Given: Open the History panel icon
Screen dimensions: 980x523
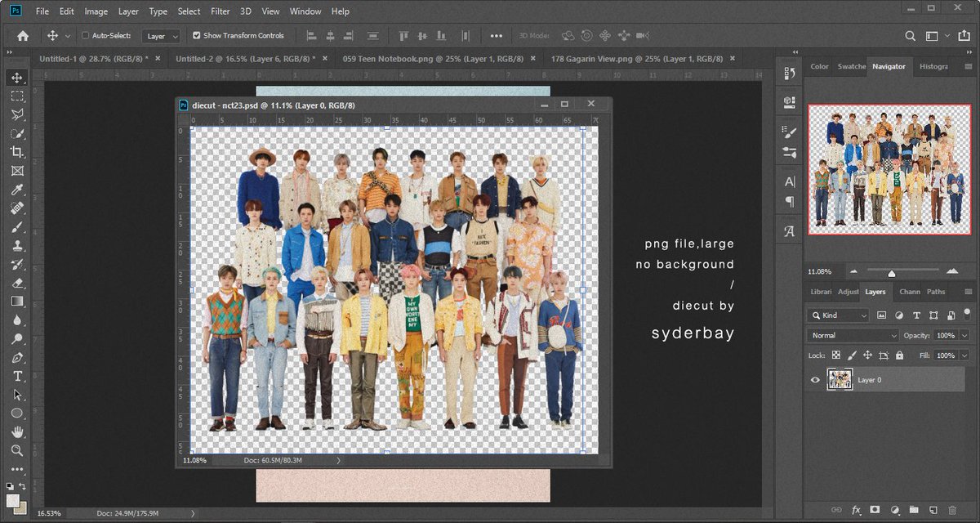Looking at the screenshot, I should click(789, 74).
